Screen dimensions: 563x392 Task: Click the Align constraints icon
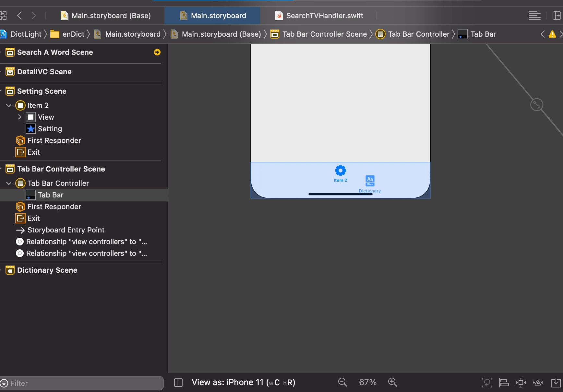[x=504, y=382]
